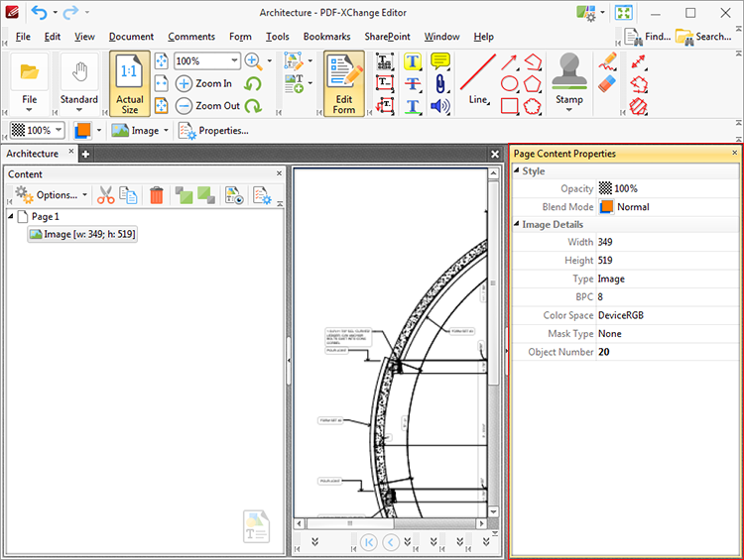Open the Image dropdown in toolbar
Image resolution: width=744 pixels, height=560 pixels.
click(x=140, y=131)
